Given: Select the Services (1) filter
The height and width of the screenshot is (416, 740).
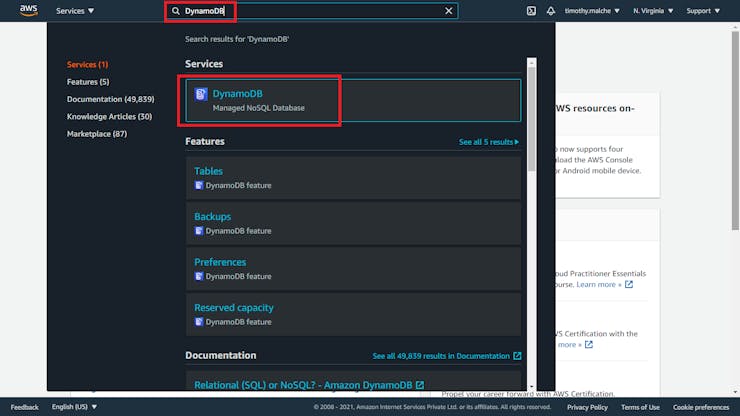Looking at the screenshot, I should [x=87, y=65].
